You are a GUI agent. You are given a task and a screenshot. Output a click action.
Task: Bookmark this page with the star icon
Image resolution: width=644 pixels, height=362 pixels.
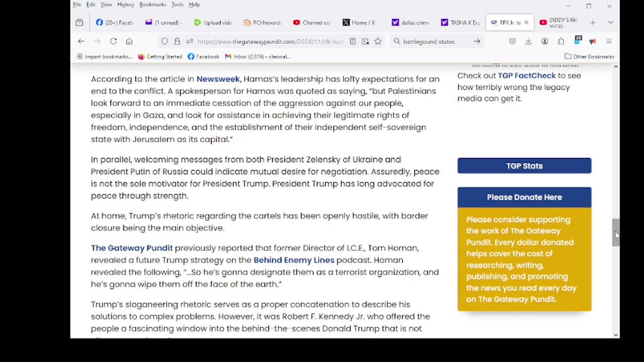[378, 41]
